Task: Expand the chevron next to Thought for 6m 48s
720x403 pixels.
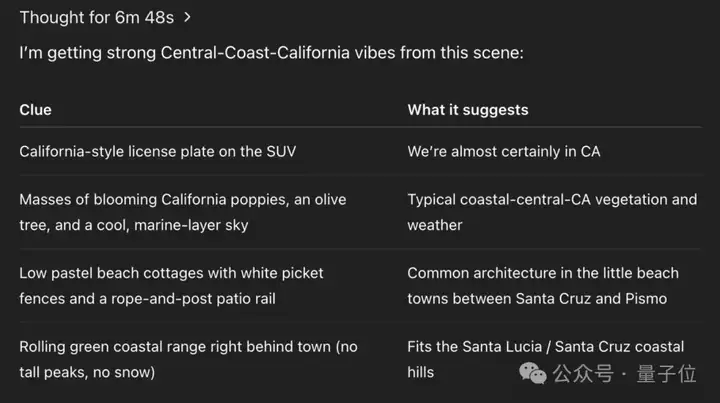Action: pos(187,17)
